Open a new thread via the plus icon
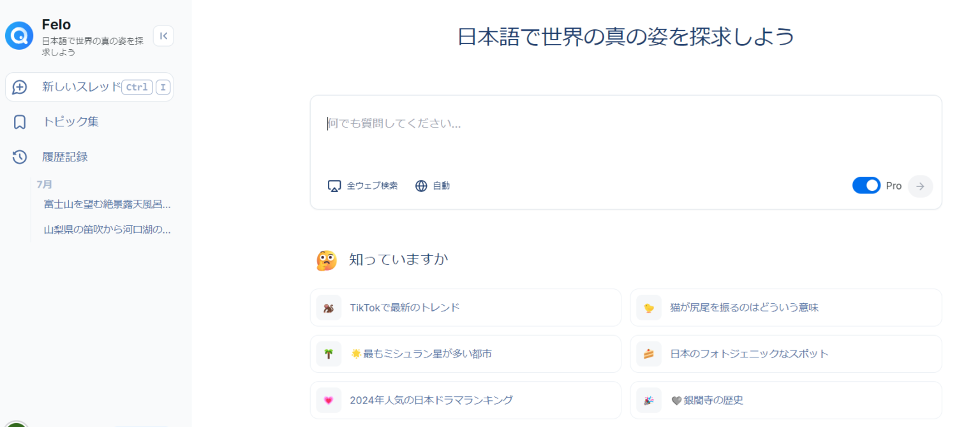Screen dimensions: 980x427 pos(19,87)
